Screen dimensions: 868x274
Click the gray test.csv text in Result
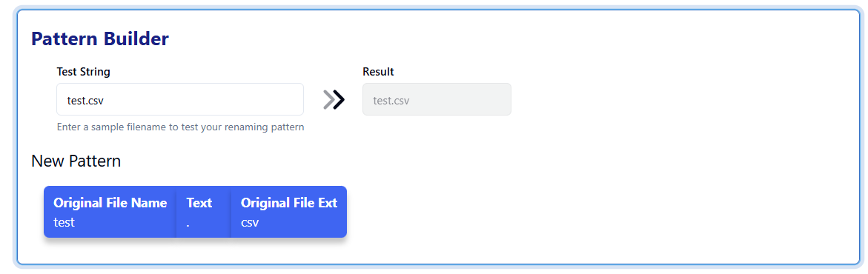391,100
